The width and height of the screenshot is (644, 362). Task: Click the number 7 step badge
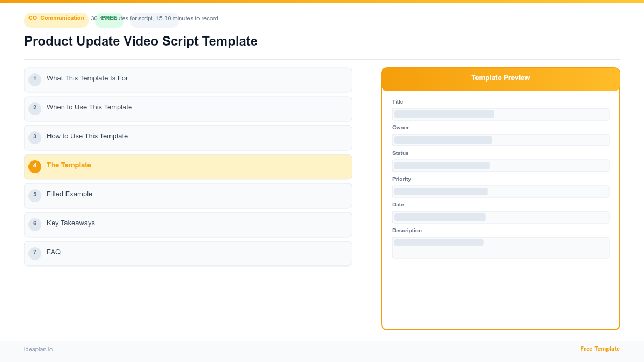(35, 253)
